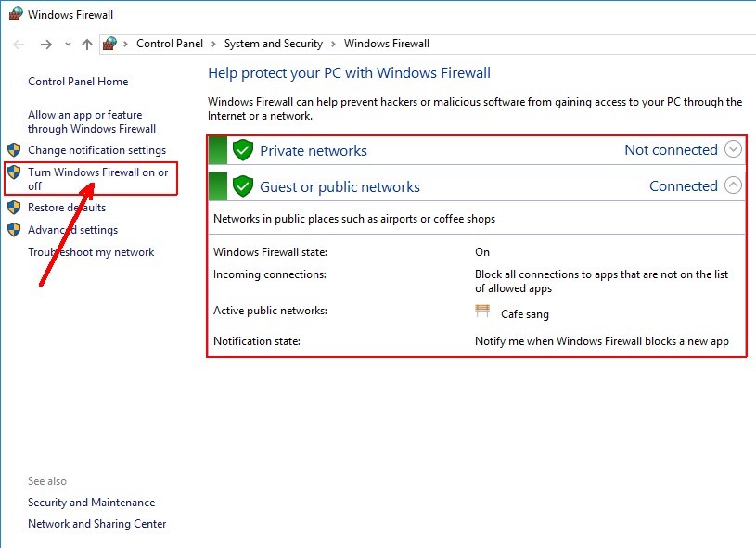The width and height of the screenshot is (756, 548).
Task: Open Change notification settings
Action: pos(96,150)
